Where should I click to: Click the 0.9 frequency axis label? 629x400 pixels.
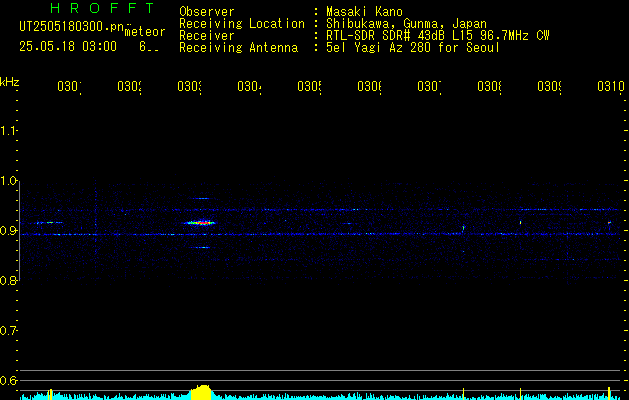point(9,231)
